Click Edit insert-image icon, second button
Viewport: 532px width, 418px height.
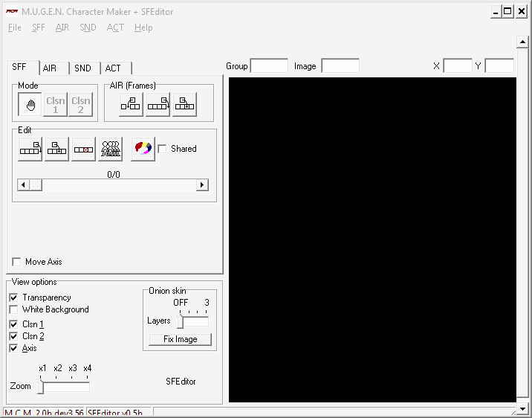tap(56, 149)
